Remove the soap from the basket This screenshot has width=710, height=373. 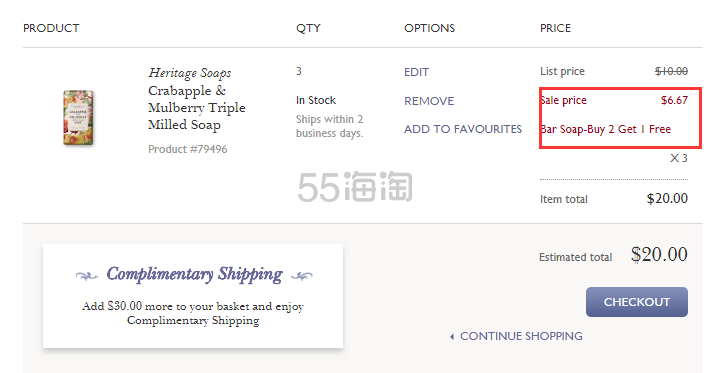[429, 101]
